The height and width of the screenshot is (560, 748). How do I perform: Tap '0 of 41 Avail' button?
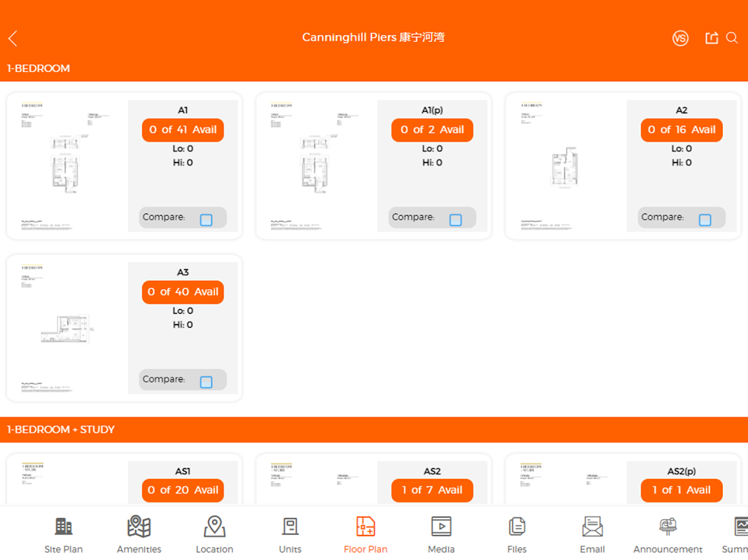pyautogui.click(x=183, y=129)
